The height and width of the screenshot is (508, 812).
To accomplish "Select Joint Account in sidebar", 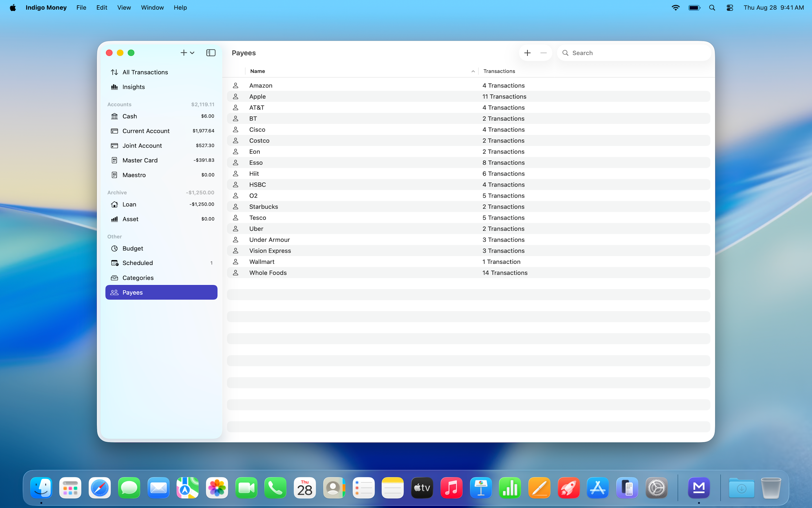I will (161, 145).
